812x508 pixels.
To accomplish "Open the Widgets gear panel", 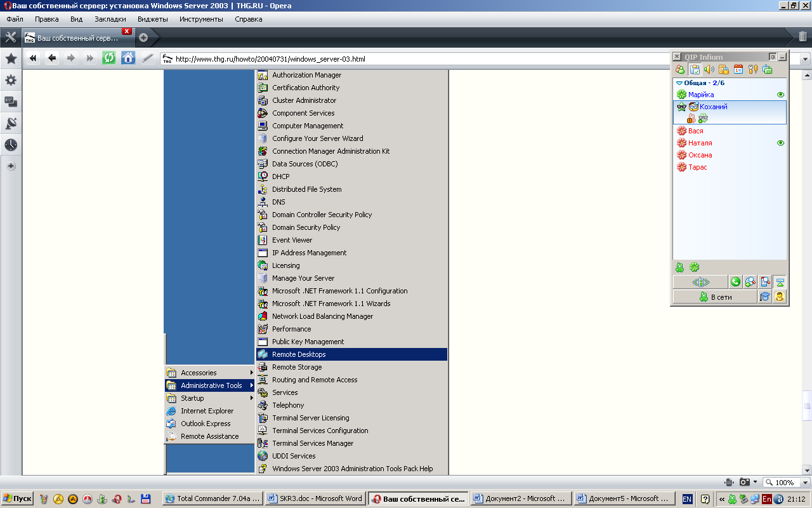I will click(x=11, y=81).
